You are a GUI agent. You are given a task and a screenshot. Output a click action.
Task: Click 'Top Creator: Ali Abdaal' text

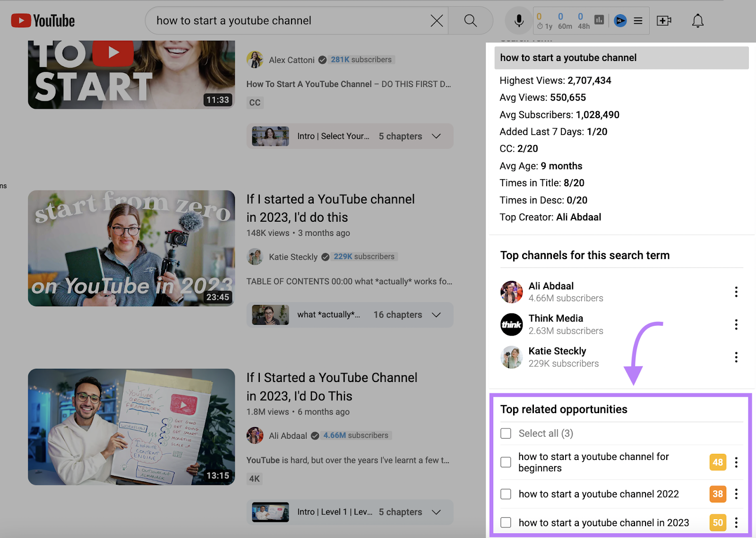(550, 217)
